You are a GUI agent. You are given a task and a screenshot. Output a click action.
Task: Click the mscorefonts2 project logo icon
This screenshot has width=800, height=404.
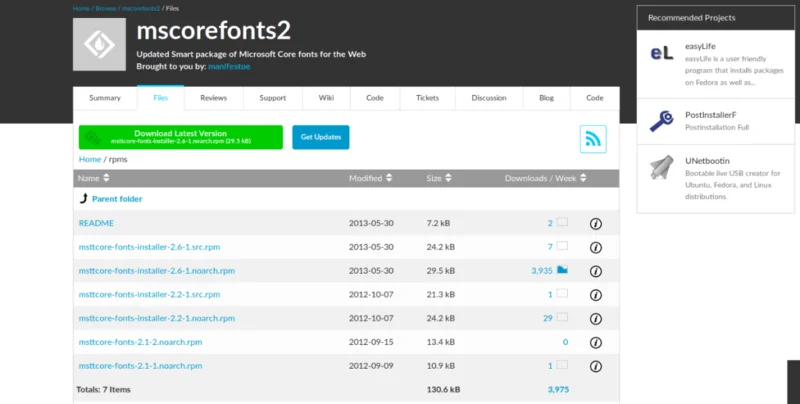[99, 44]
